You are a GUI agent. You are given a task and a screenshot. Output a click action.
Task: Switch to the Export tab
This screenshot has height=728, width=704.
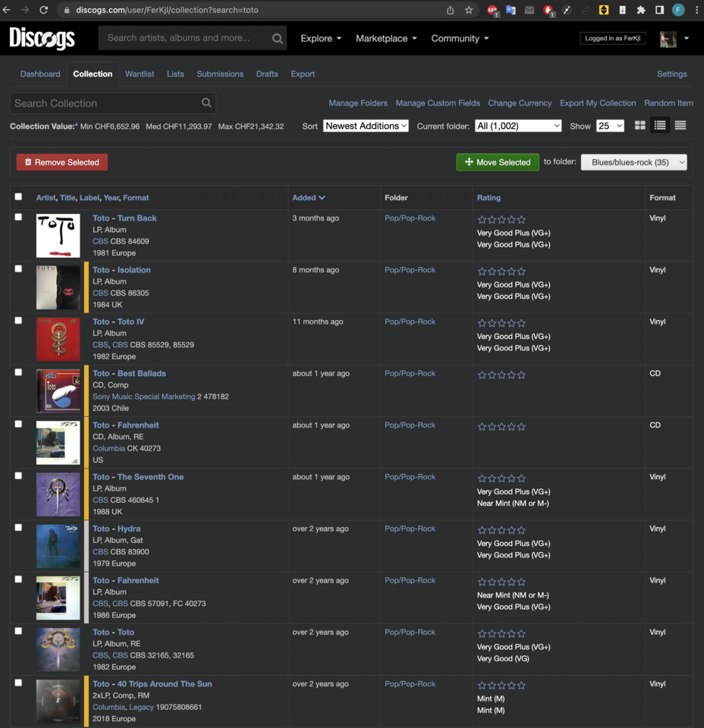pyautogui.click(x=303, y=74)
